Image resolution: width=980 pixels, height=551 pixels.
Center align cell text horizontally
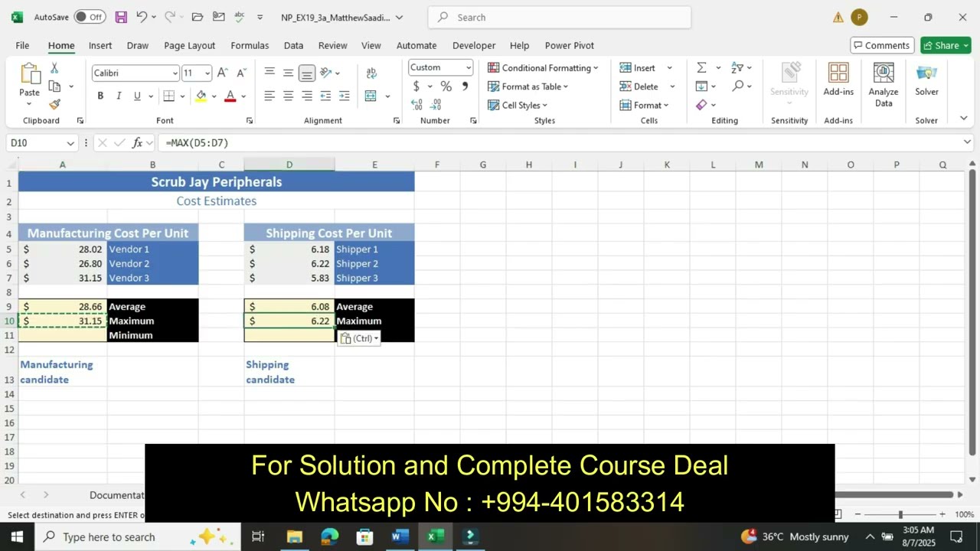click(288, 96)
